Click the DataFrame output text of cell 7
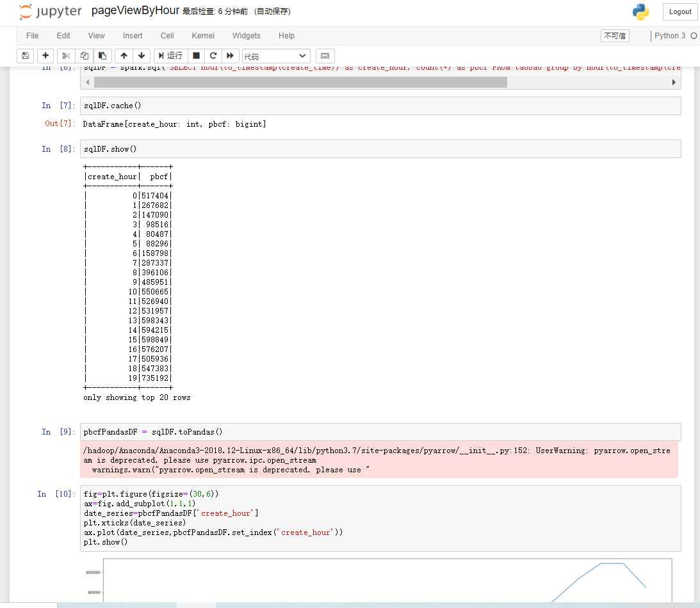This screenshot has height=608, width=700. [175, 124]
